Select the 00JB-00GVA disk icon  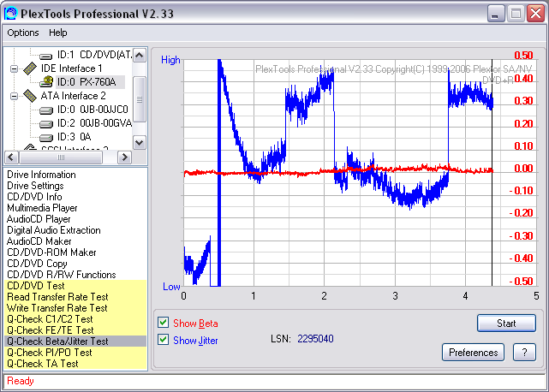tap(46, 124)
